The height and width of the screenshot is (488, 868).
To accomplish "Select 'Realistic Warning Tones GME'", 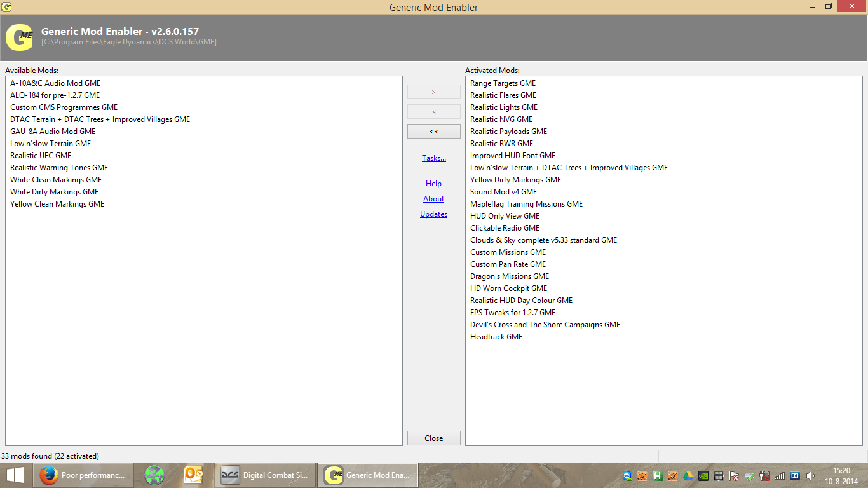I will click(59, 168).
